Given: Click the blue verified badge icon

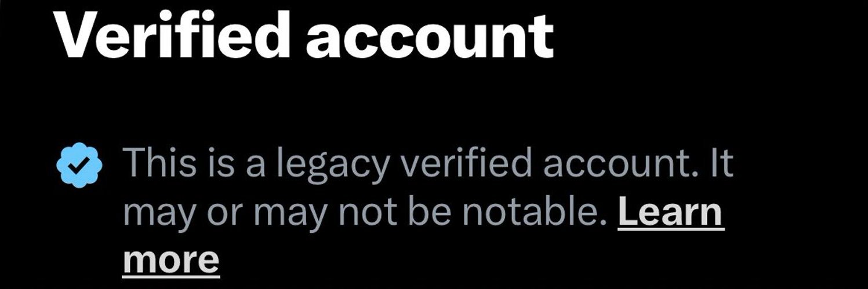Looking at the screenshot, I should point(80,166).
